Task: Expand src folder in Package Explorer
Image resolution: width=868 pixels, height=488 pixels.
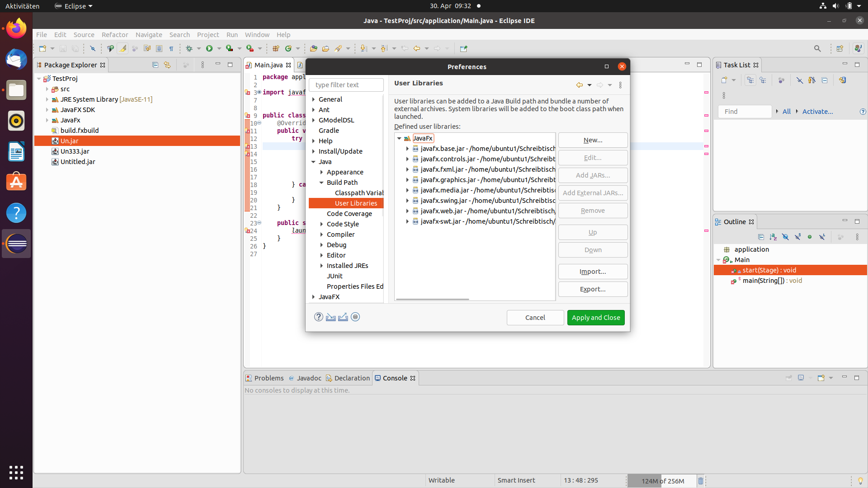Action: coord(47,89)
